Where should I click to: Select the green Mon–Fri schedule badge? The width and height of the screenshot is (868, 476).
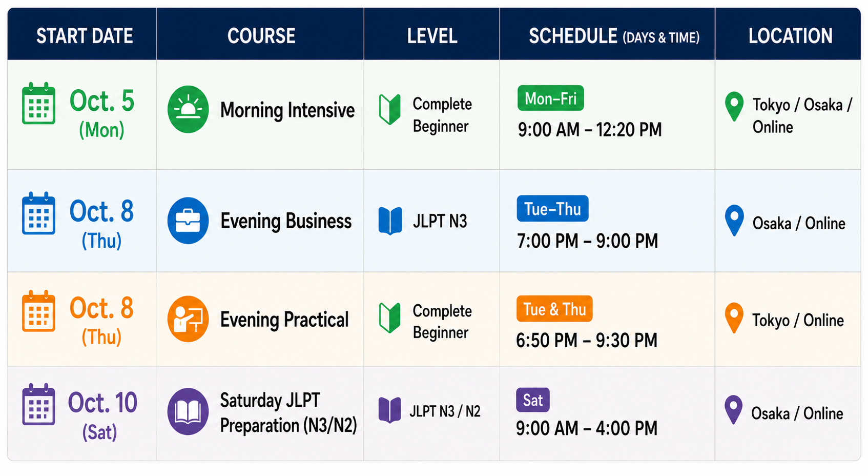tap(551, 98)
